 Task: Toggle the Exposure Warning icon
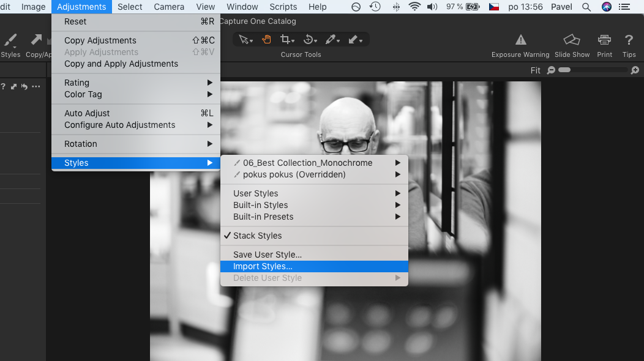(520, 40)
